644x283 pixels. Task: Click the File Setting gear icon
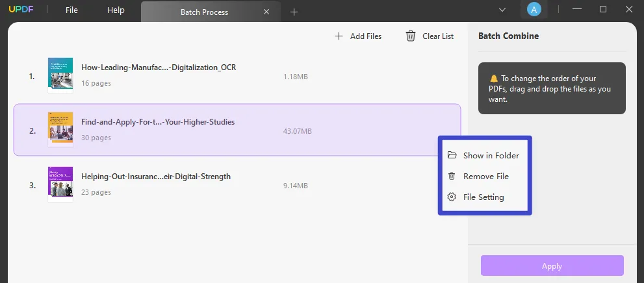pyautogui.click(x=452, y=197)
